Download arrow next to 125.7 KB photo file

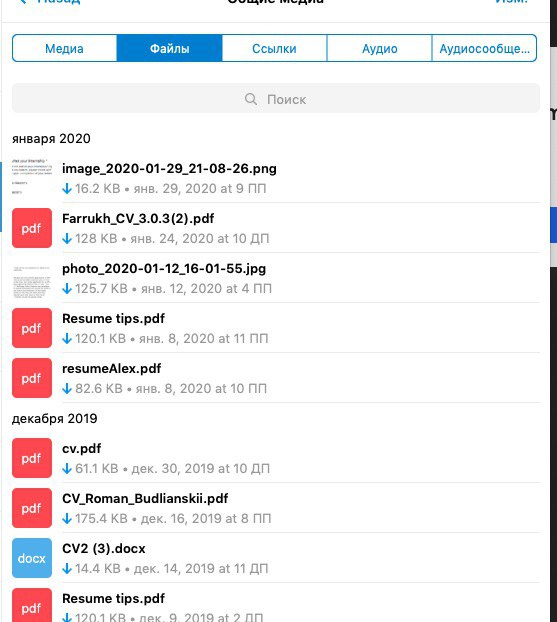(67, 289)
